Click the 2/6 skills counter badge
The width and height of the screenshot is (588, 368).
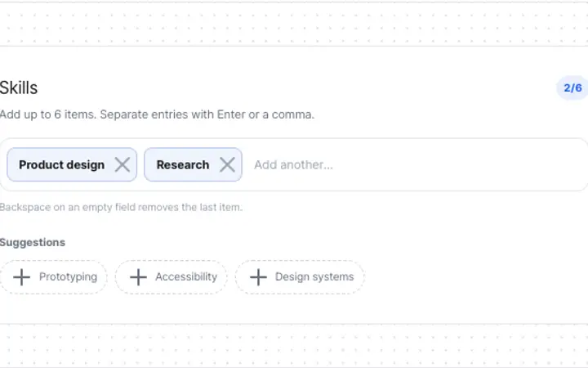[572, 88]
